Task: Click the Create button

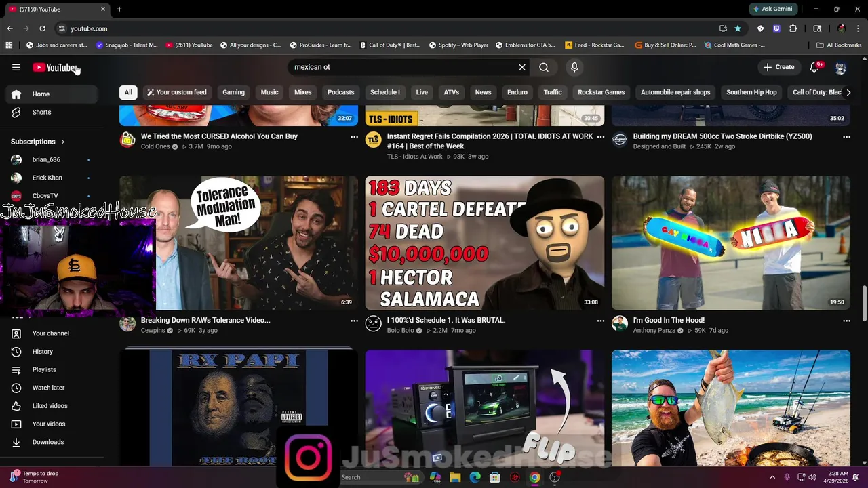Action: click(778, 67)
